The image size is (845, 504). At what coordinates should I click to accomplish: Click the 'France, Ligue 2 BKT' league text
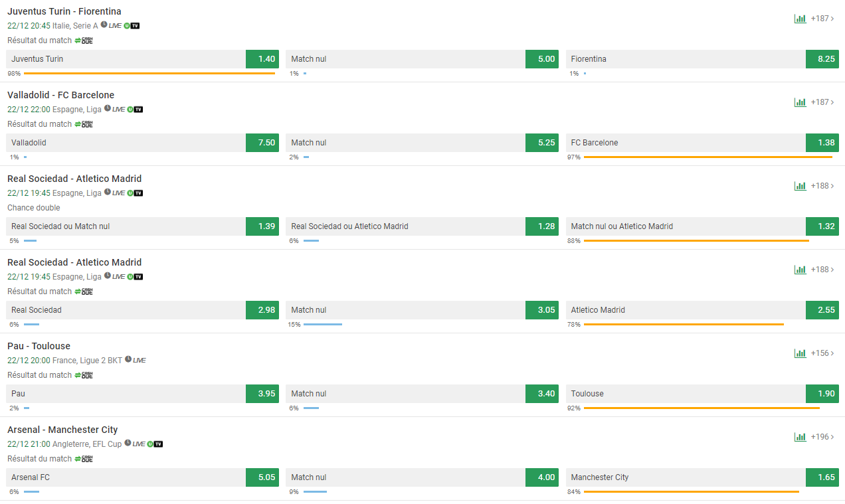(x=87, y=361)
